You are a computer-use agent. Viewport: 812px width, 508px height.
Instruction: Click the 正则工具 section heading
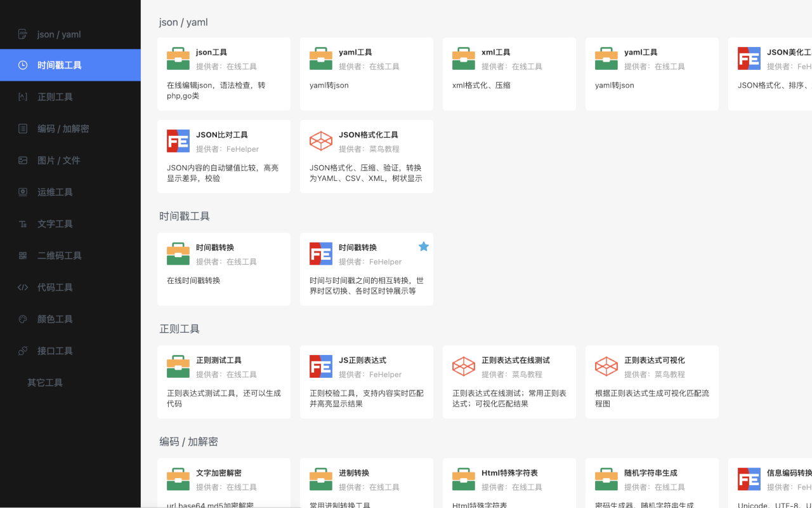tap(180, 329)
